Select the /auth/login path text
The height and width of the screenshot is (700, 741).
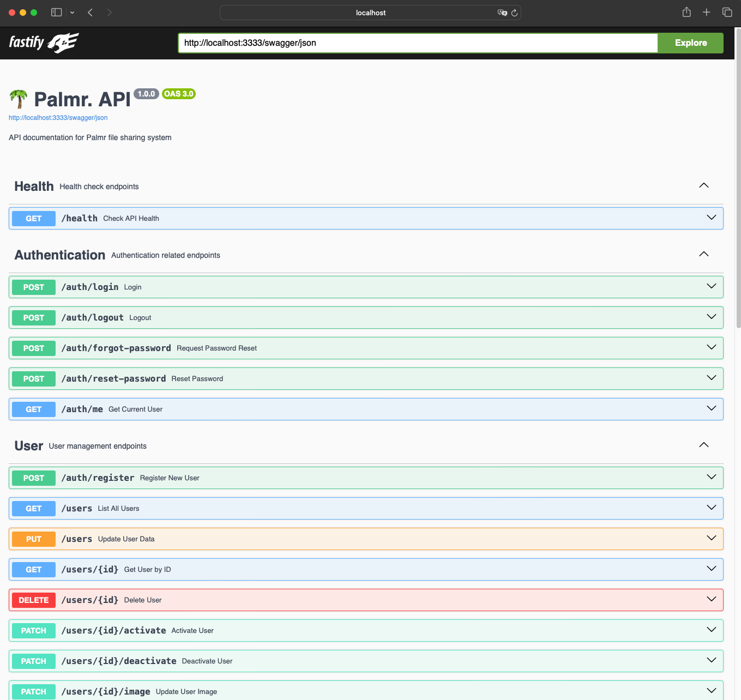[x=90, y=287]
